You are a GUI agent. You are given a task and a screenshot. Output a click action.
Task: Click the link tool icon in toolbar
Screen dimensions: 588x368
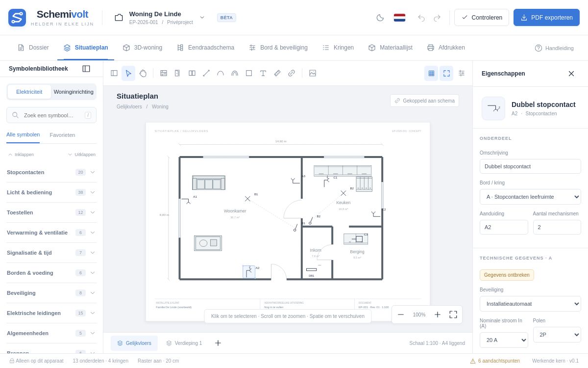[292, 73]
